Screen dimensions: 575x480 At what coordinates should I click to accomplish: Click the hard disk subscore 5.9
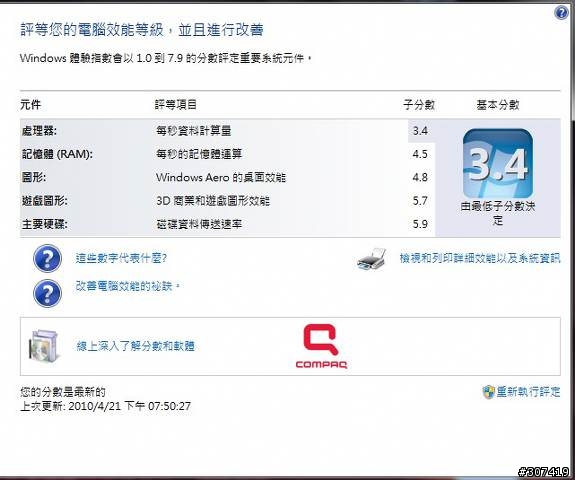[x=420, y=224]
